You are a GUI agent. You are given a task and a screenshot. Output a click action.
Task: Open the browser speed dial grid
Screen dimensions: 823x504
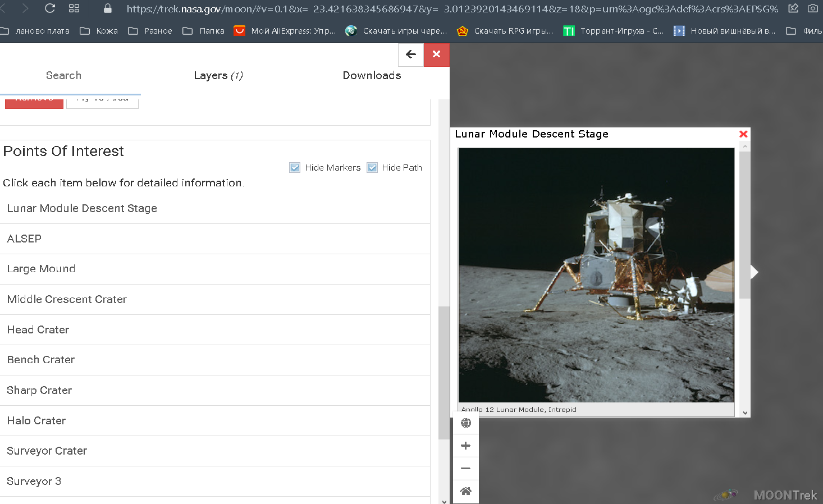(74, 8)
